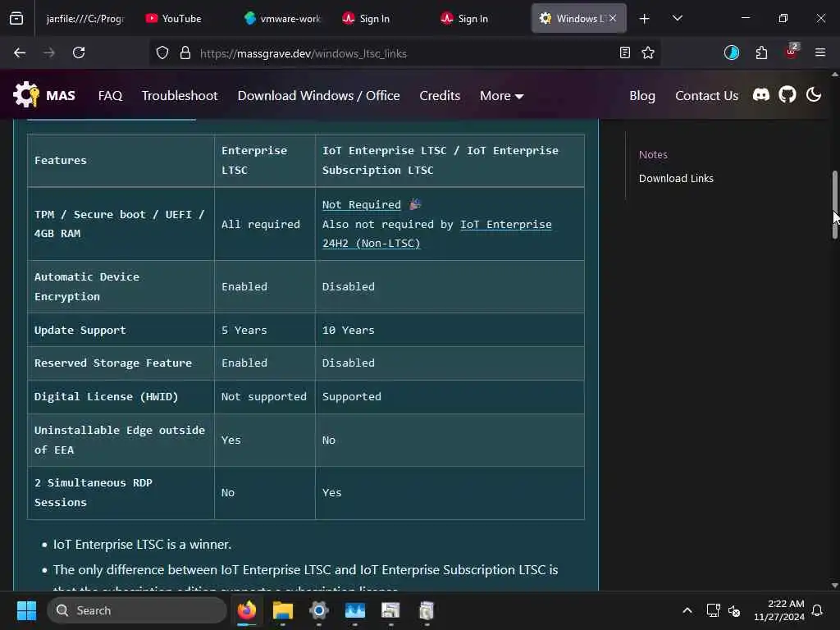This screenshot has height=630, width=840.
Task: Select the 'Enterprise LTSC' column header
Action: [x=265, y=160]
